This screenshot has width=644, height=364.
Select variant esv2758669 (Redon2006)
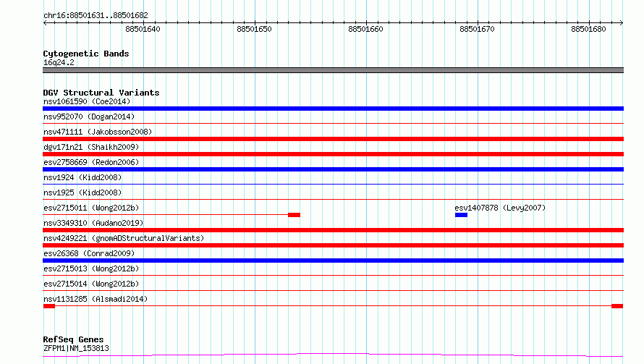[91, 162]
